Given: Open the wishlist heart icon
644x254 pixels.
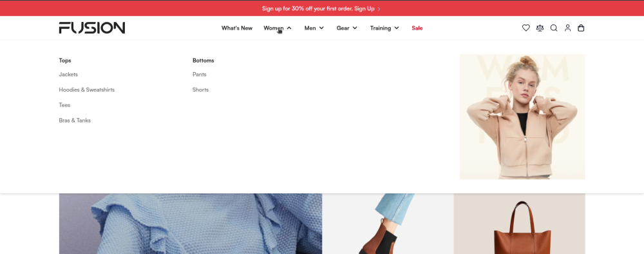Looking at the screenshot, I should (x=526, y=28).
